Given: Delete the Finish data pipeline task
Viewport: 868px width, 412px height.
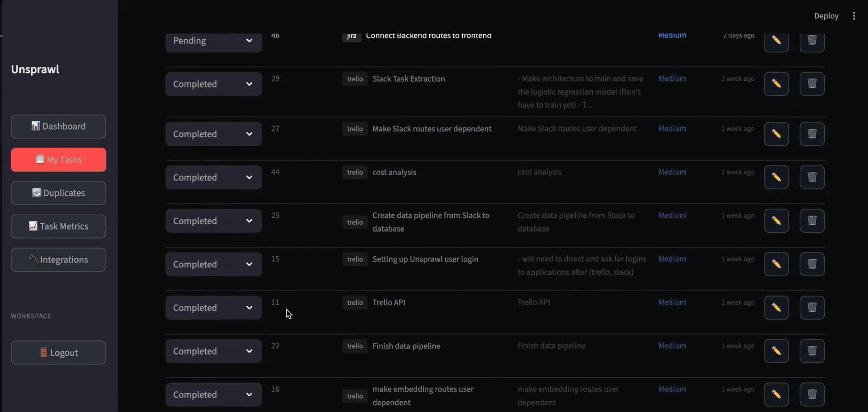Looking at the screenshot, I should point(812,351).
